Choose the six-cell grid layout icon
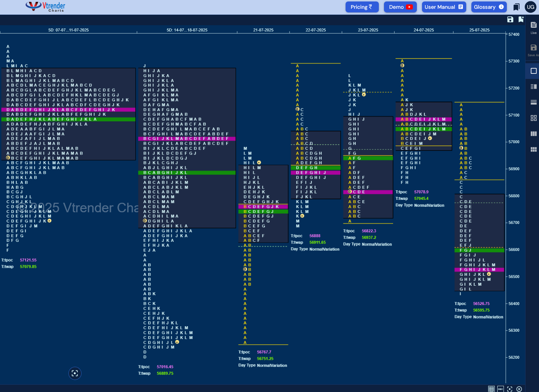This screenshot has width=539, height=392. [534, 149]
